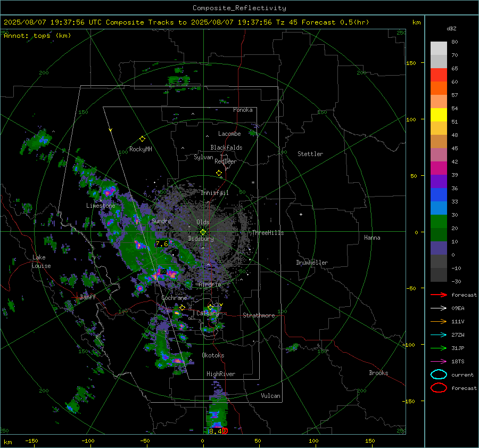
Task: Click the Airdrie city label
Action: (x=210, y=284)
